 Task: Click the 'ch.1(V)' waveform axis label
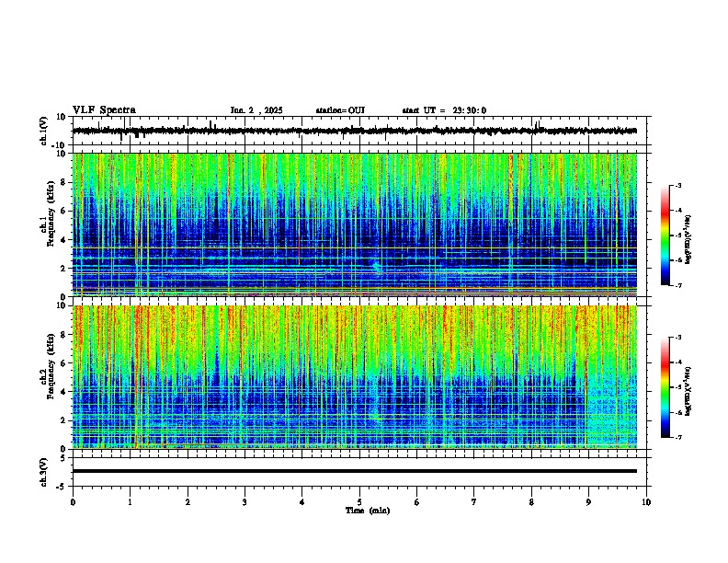pyautogui.click(x=44, y=131)
